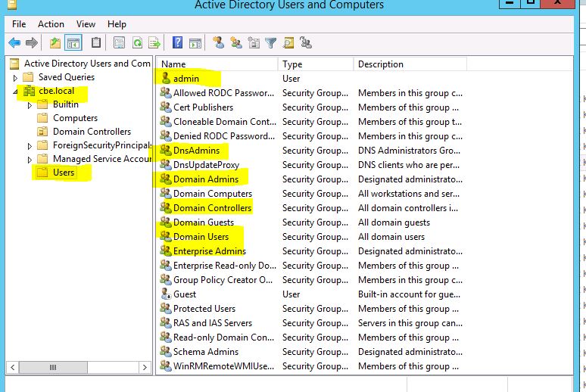
Task: Click tree pane scrollbar right arrow
Action: click(x=145, y=367)
